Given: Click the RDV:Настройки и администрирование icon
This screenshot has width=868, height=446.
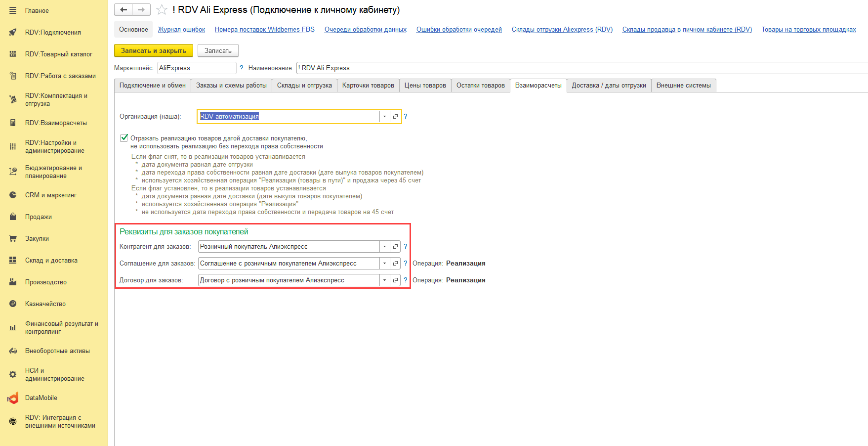Looking at the screenshot, I should (x=13, y=146).
